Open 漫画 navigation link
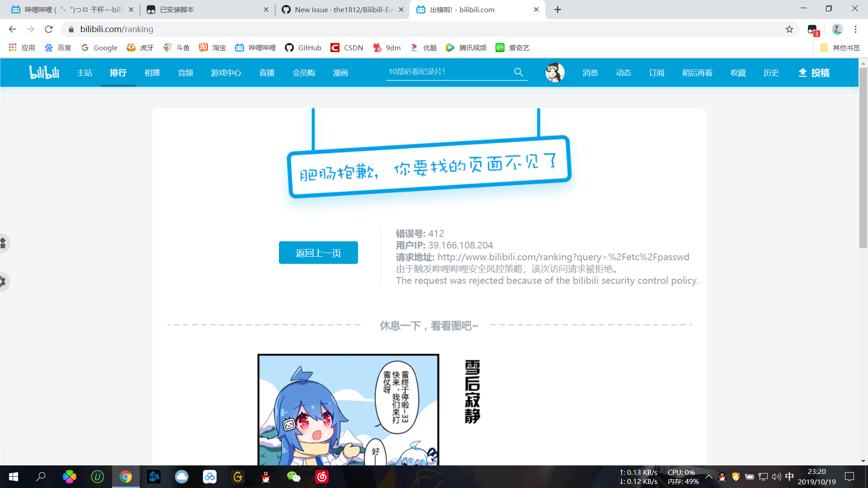The image size is (868, 488). pos(340,73)
